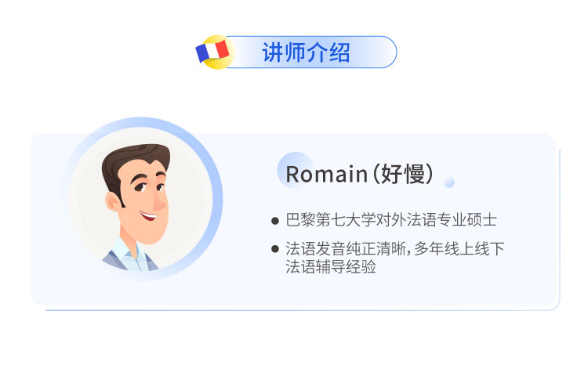
Task: Click the French flag icon
Action: coord(213,52)
